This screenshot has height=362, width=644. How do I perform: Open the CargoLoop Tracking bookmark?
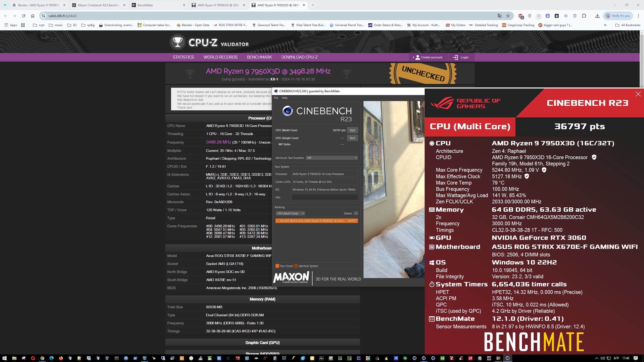pos(518,25)
